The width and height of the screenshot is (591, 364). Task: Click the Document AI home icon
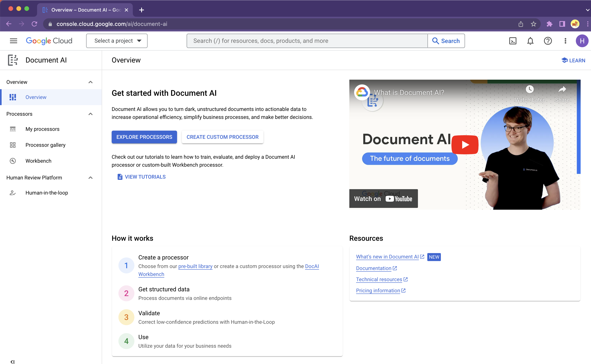(13, 60)
